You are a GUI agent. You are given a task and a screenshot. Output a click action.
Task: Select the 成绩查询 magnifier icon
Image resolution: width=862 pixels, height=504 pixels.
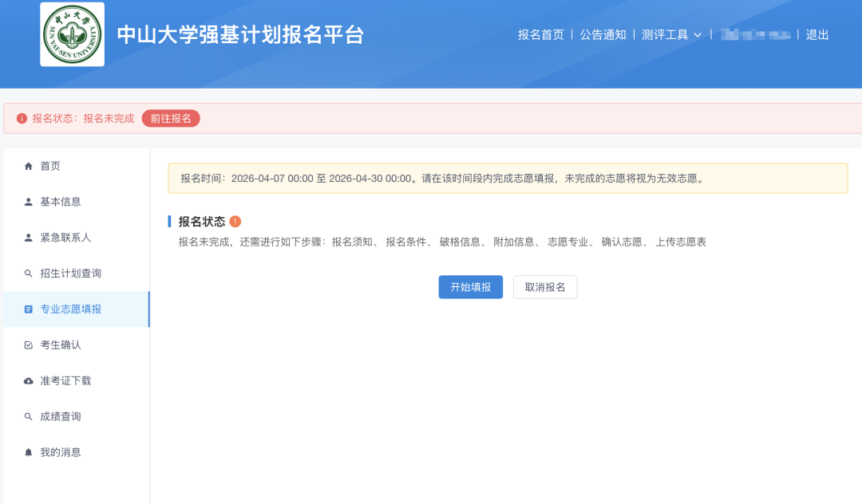28,415
